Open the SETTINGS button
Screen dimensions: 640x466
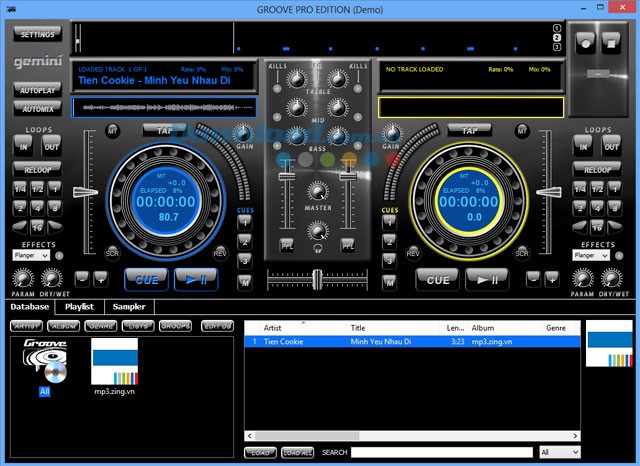37,34
